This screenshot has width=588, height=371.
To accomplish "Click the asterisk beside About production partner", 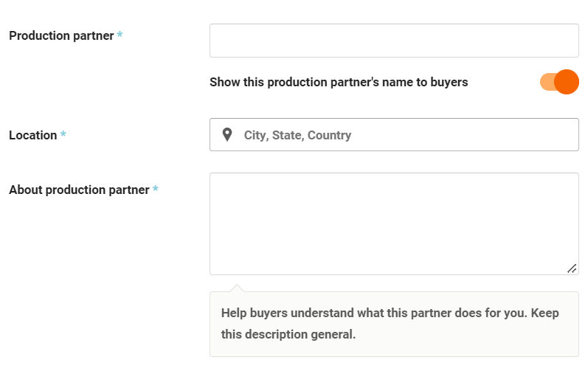I will click(x=156, y=190).
